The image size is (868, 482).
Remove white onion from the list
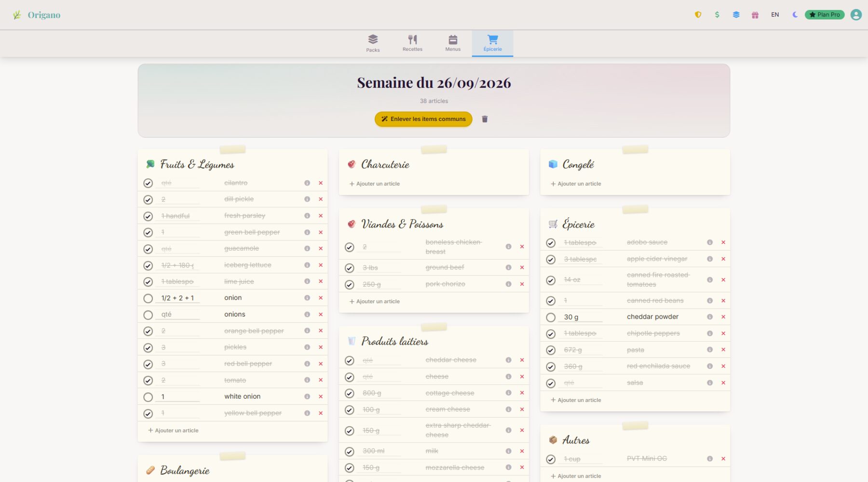point(321,397)
